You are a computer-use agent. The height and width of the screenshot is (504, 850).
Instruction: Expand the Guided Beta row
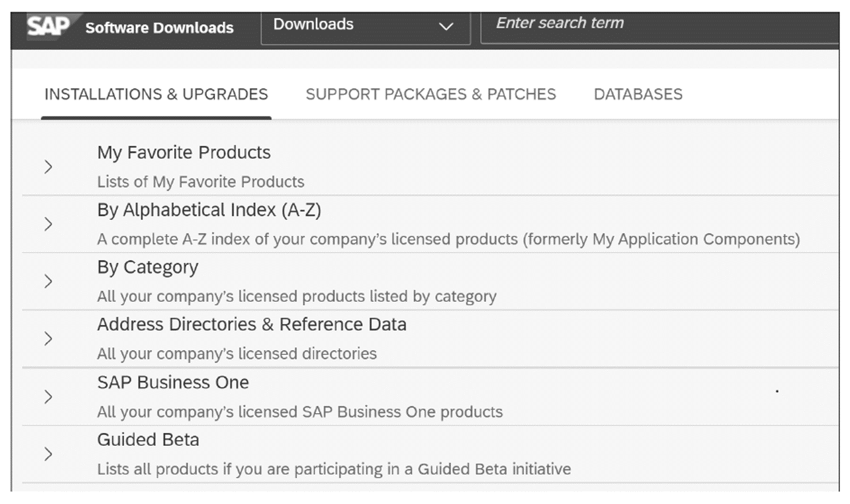coord(47,453)
